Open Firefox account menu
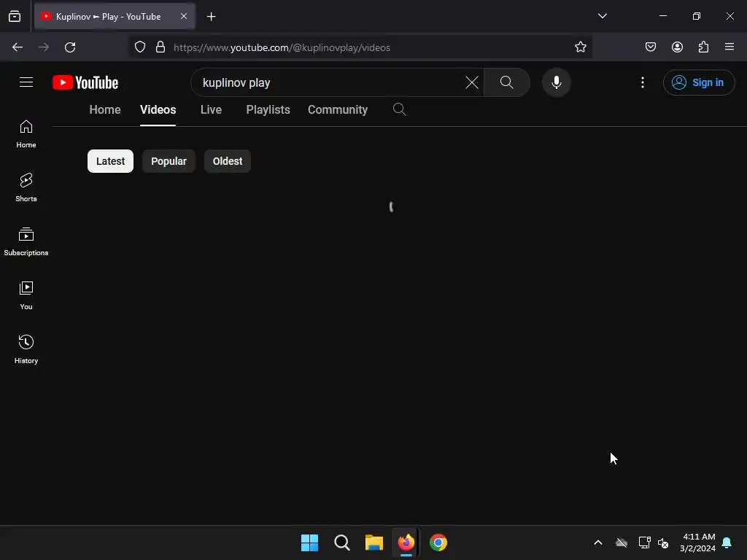Image resolution: width=747 pixels, height=560 pixels. click(677, 47)
